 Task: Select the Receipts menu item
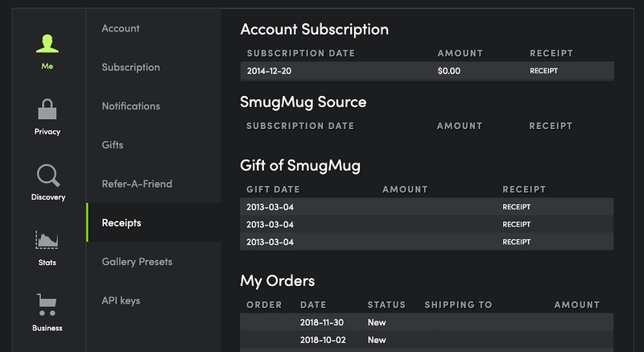[x=154, y=222]
